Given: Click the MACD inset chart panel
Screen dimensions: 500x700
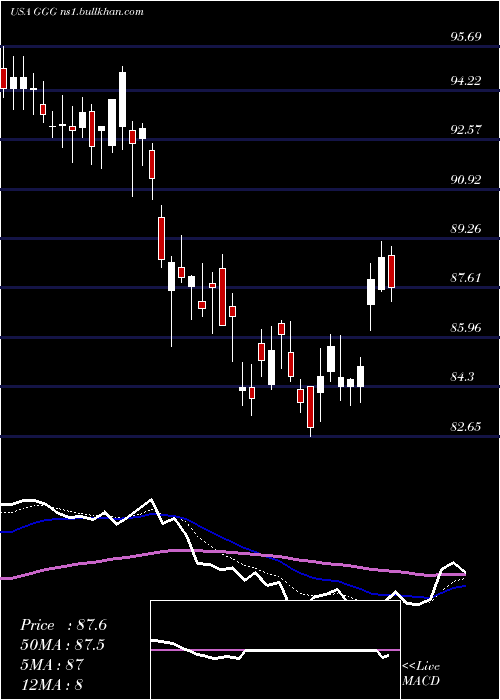Looking at the screenshot, I should pyautogui.click(x=275, y=650).
